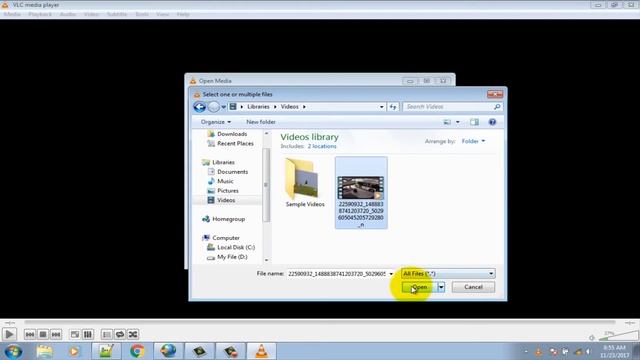Open the Playback menu in VLC

pyautogui.click(x=40, y=14)
